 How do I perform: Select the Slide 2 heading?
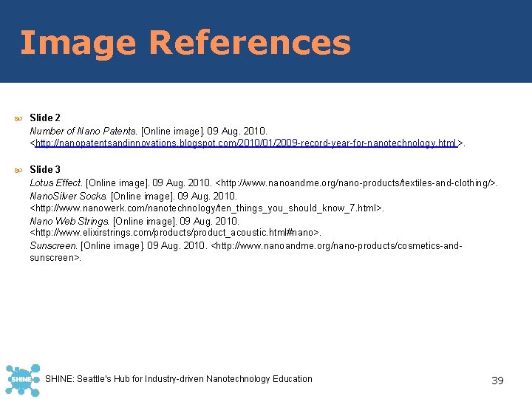coord(45,117)
